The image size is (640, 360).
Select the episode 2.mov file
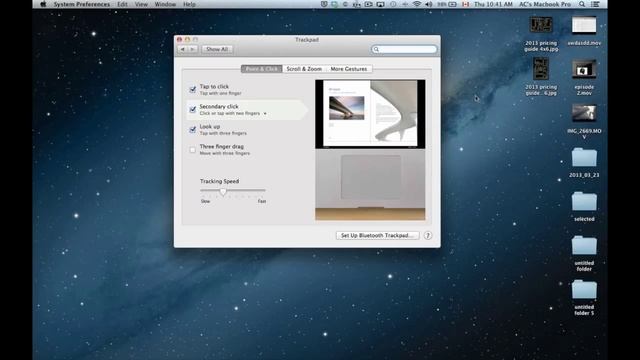point(584,78)
